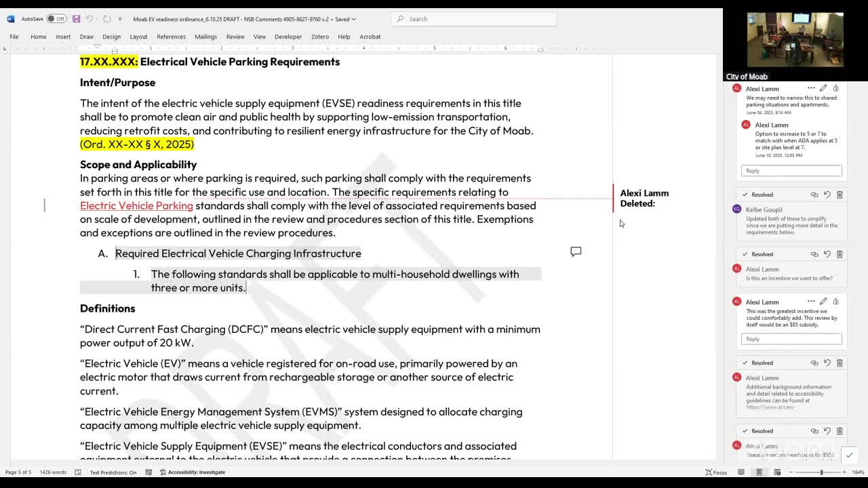
Task: Click the zoom out minus button
Action: click(x=791, y=472)
